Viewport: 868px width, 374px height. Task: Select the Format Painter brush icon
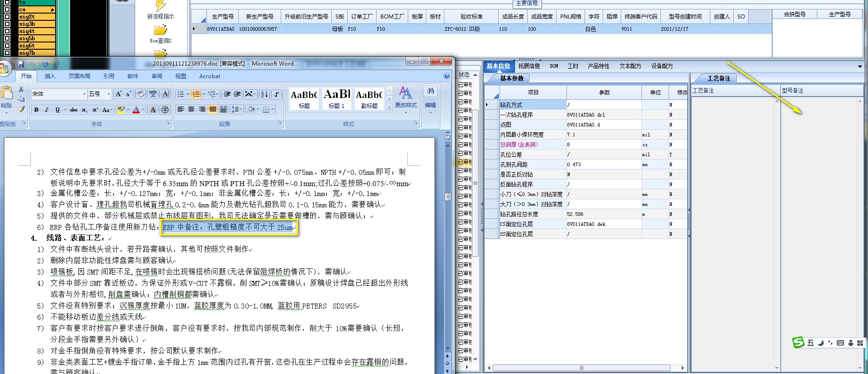[x=21, y=109]
